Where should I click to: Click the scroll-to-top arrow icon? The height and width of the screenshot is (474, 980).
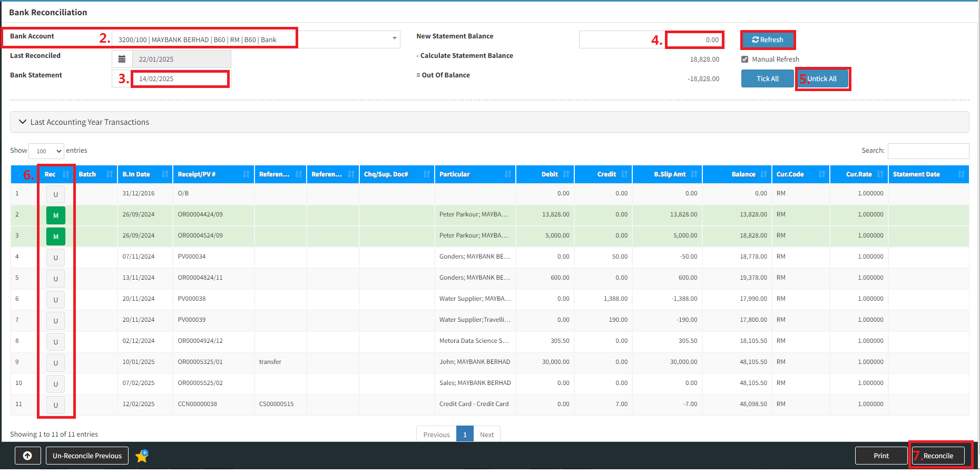[x=27, y=456]
